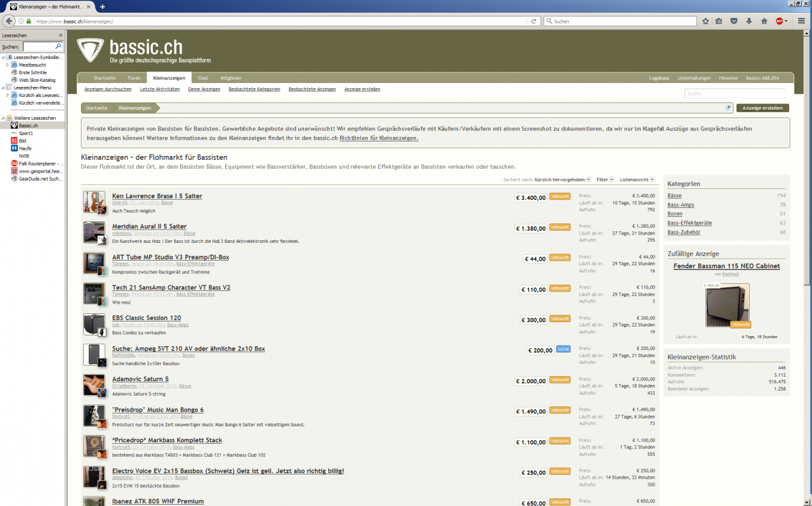Show bookmarks list toolbar icon

[x=719, y=21]
